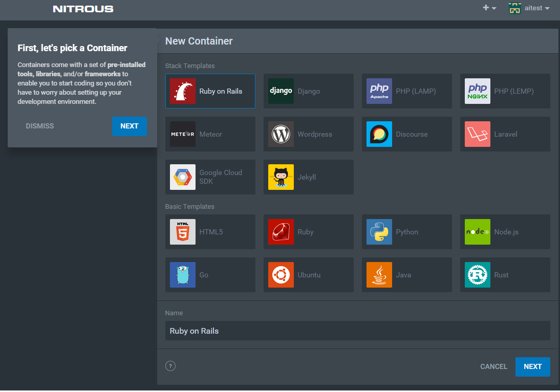560x392 pixels.
Task: Choose the Meteor stack template
Action: pyautogui.click(x=210, y=134)
